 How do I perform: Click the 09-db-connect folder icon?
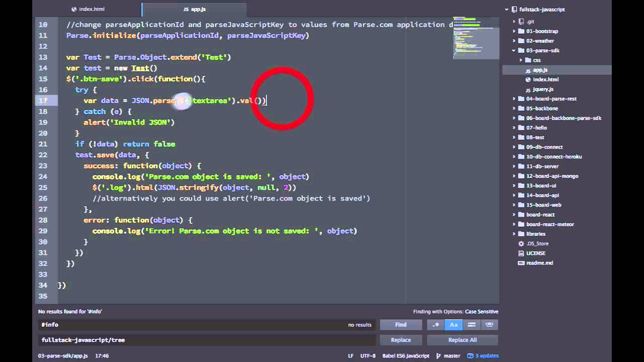tap(521, 147)
